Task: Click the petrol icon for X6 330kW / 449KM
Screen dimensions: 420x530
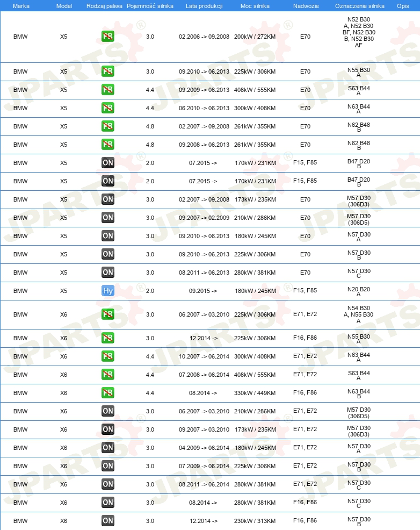Action: tap(108, 392)
